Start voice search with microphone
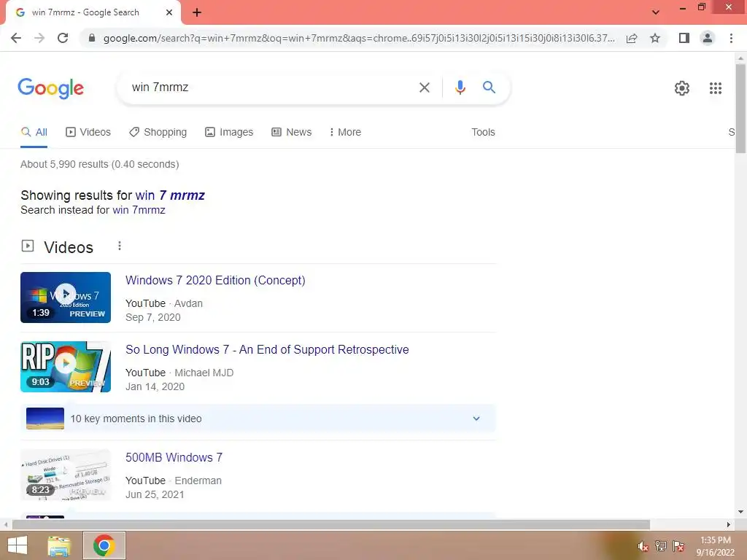The width and height of the screenshot is (747, 560). pyautogui.click(x=460, y=87)
